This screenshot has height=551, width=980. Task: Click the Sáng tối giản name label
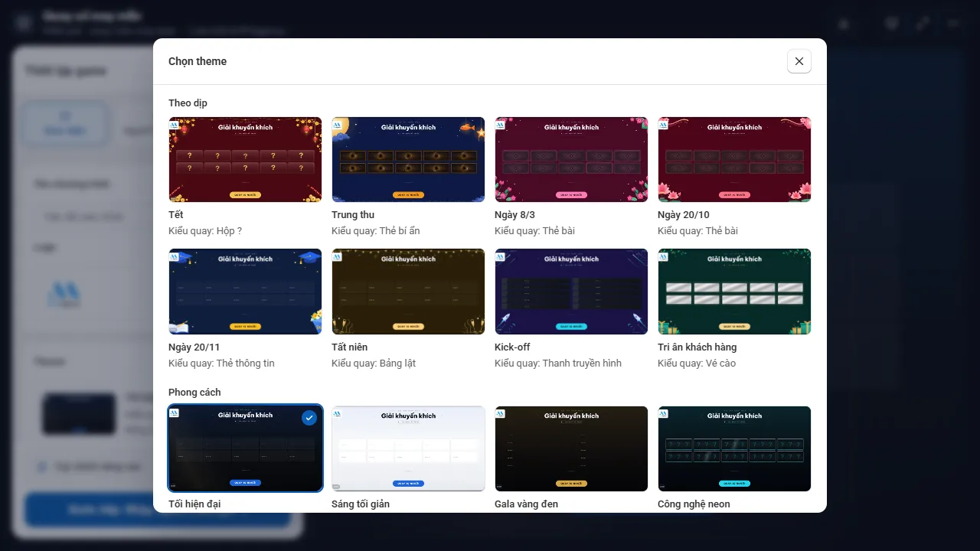[361, 504]
